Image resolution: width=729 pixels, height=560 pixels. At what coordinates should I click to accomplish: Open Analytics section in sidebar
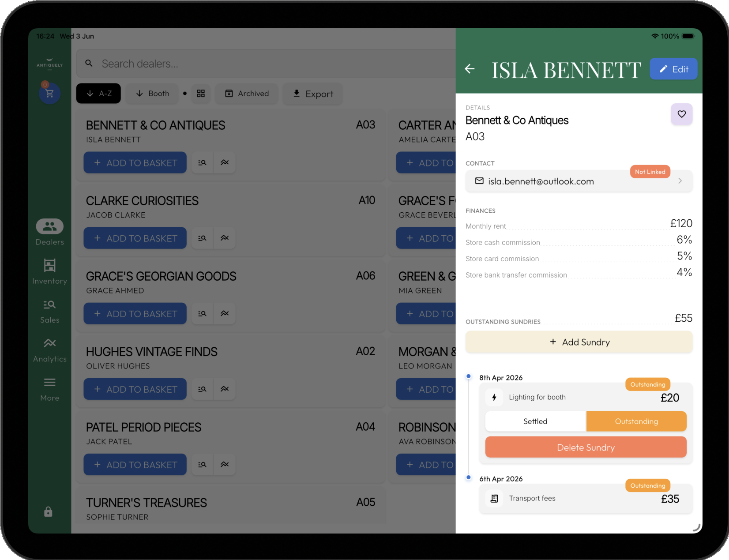pos(49,350)
